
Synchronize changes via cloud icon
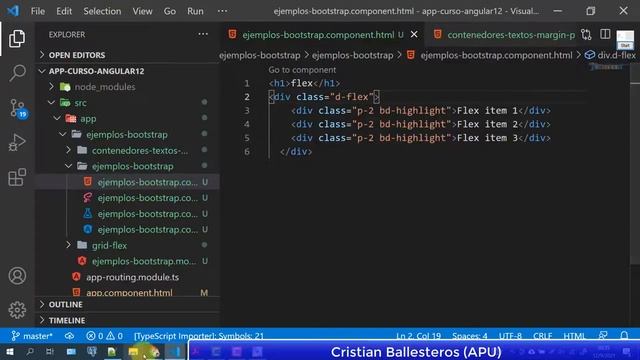pos(69,336)
